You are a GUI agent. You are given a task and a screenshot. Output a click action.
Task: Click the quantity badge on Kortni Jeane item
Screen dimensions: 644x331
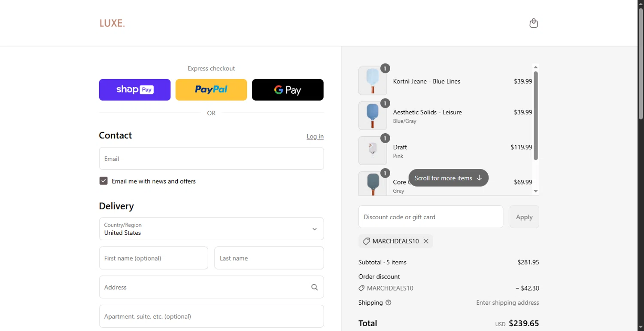[385, 68]
